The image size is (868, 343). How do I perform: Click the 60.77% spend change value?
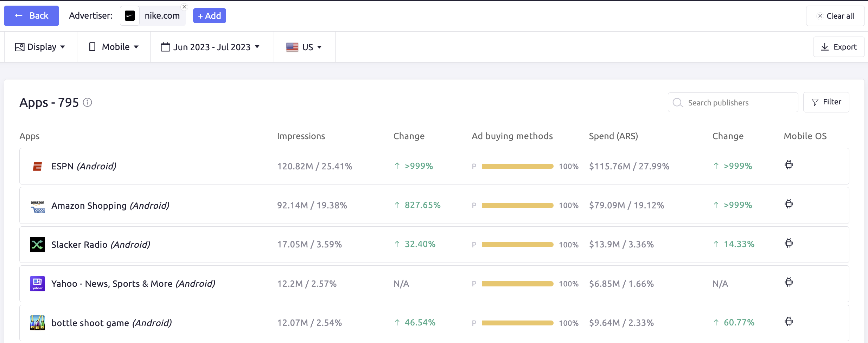(x=739, y=322)
